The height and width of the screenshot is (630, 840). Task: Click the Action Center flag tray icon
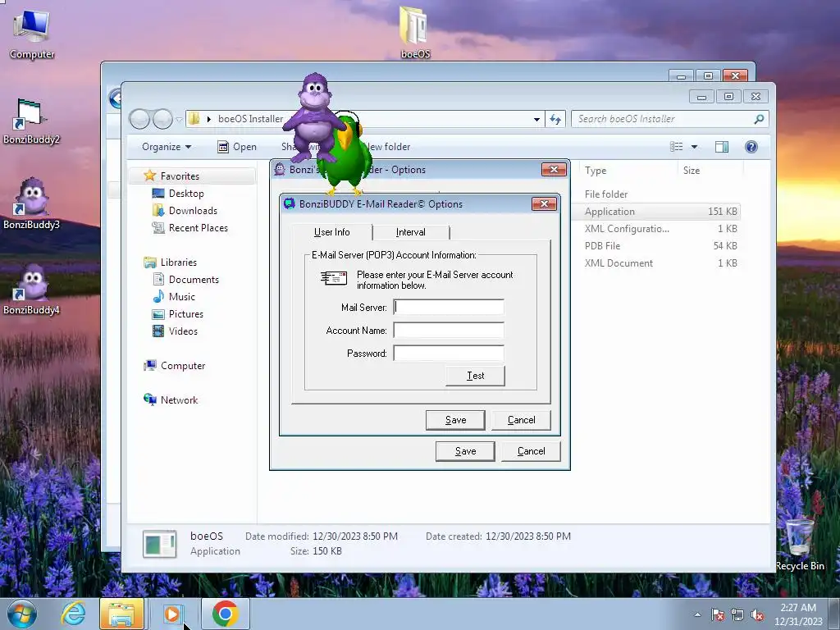click(718, 614)
